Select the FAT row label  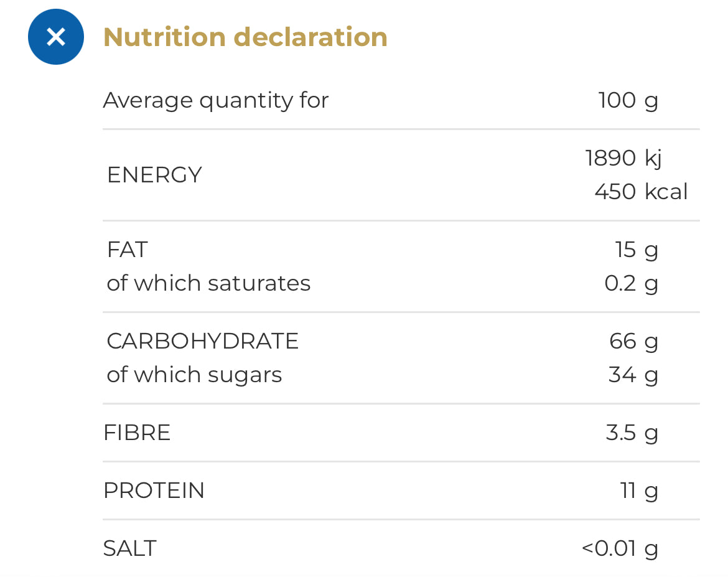(127, 250)
